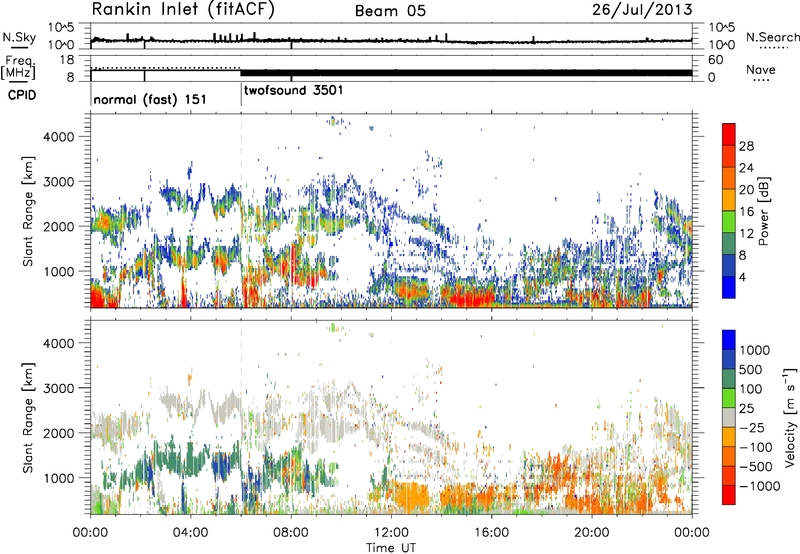The height and width of the screenshot is (554, 800).
Task: Click the 'N.Sky' legend label
Action: point(19,37)
